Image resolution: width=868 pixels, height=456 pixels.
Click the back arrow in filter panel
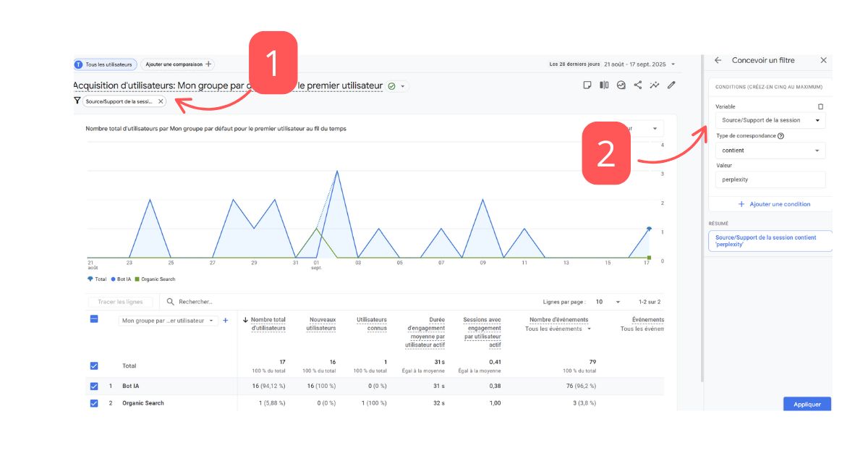click(718, 61)
